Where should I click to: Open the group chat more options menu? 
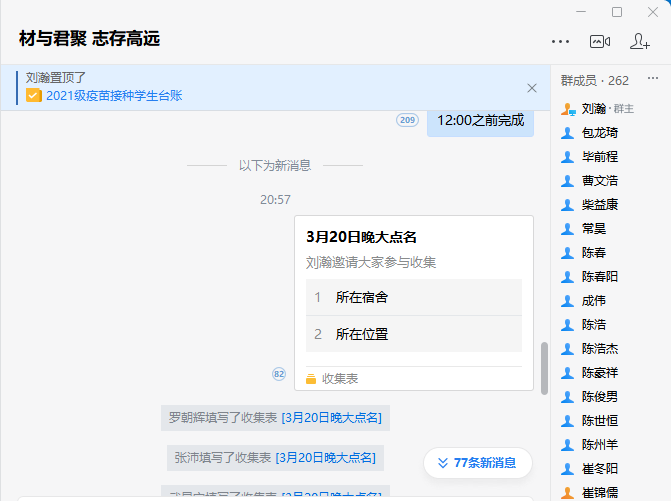[x=560, y=41]
